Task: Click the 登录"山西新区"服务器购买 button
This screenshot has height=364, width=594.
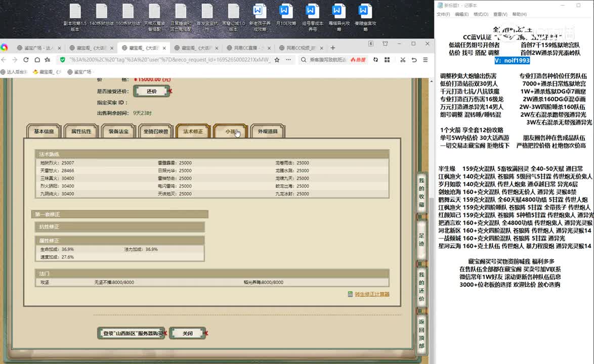Action: 132,333
